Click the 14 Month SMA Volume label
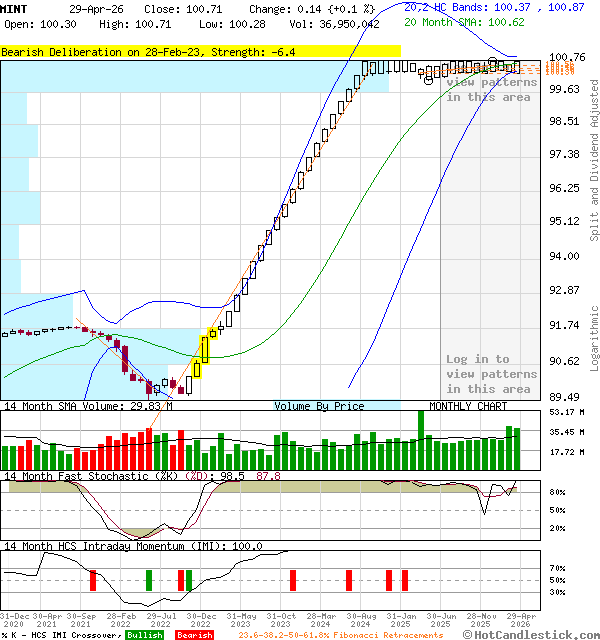This screenshot has width=600, height=640. pyautogui.click(x=88, y=406)
